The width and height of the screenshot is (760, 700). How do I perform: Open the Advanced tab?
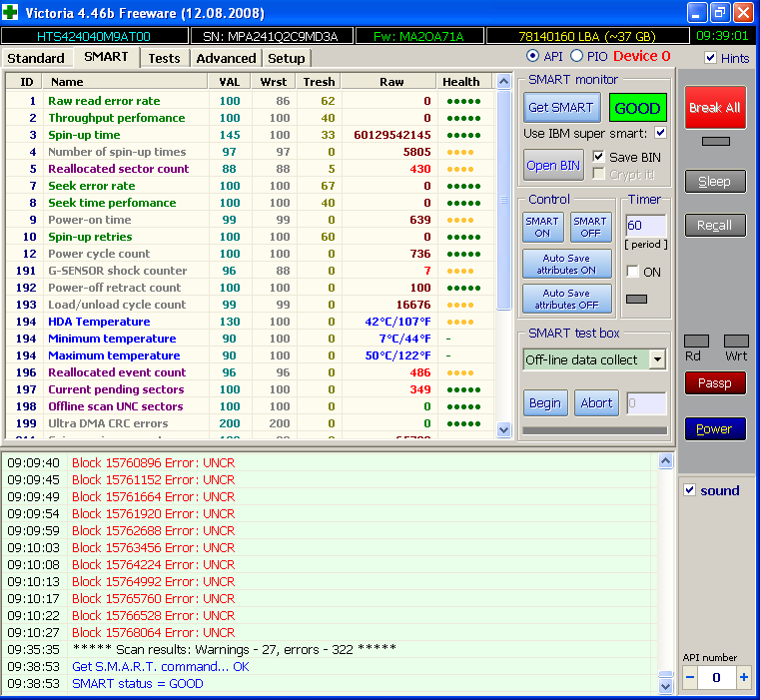tap(226, 58)
